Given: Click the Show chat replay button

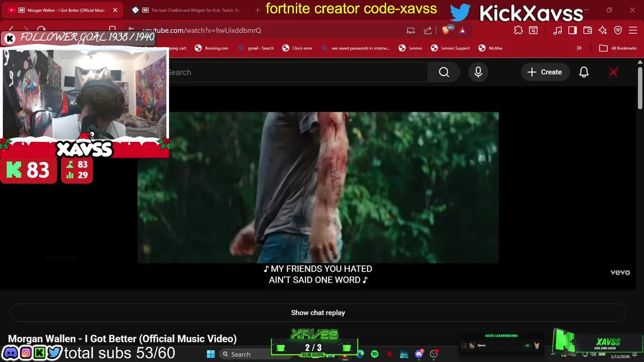Looking at the screenshot, I should (x=318, y=313).
